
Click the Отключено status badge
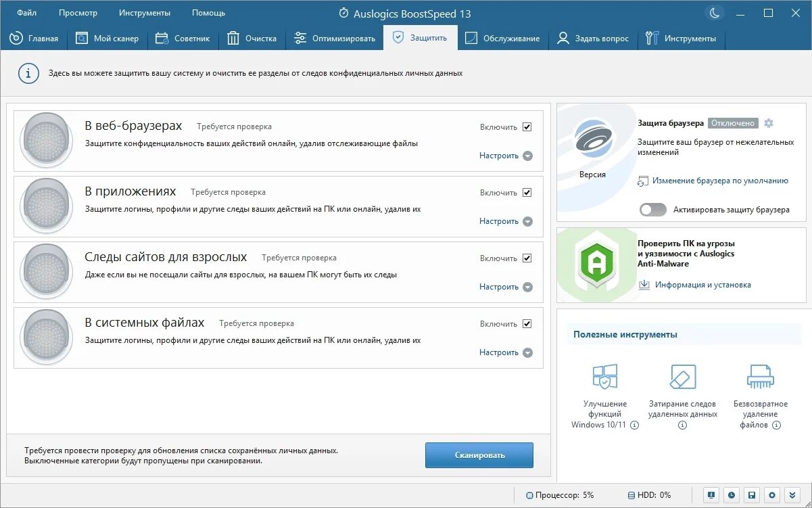[733, 123]
